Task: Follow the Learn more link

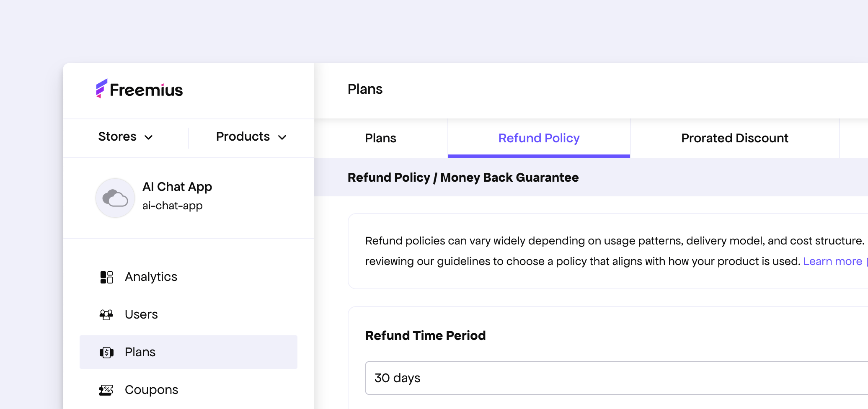Action: click(x=832, y=261)
